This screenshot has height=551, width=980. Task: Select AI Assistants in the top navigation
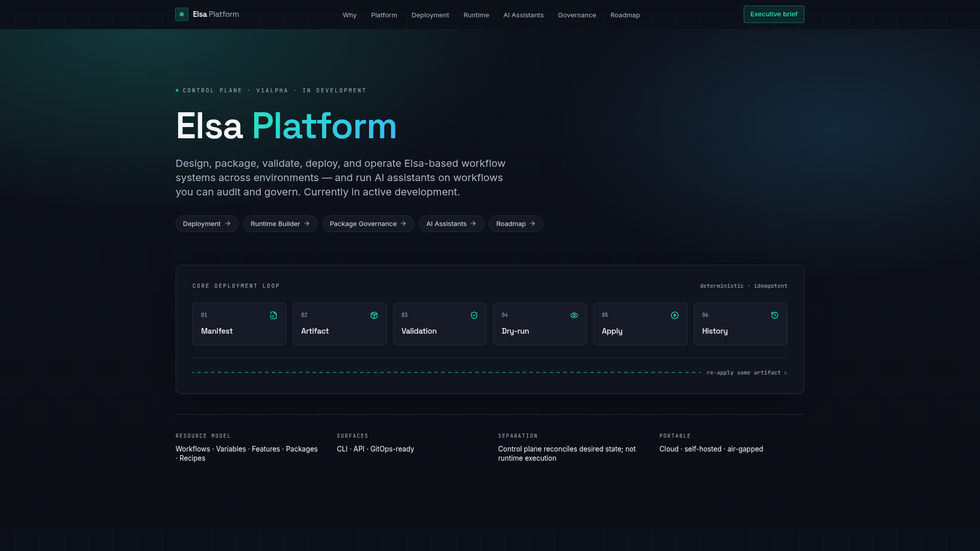523,15
